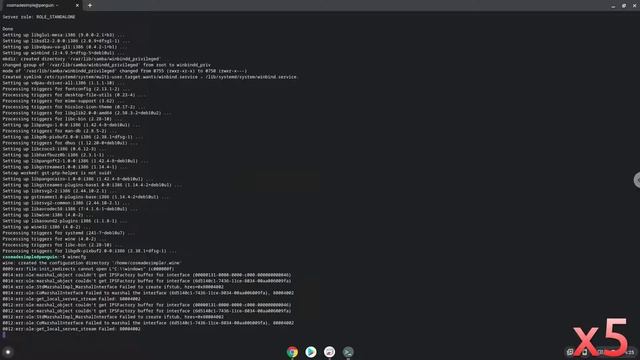
Task: Select the penguin terminal tab
Action: tap(41, 5)
